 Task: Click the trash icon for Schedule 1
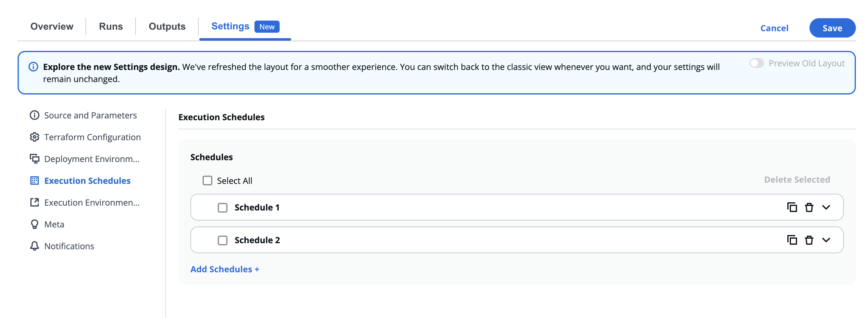809,207
